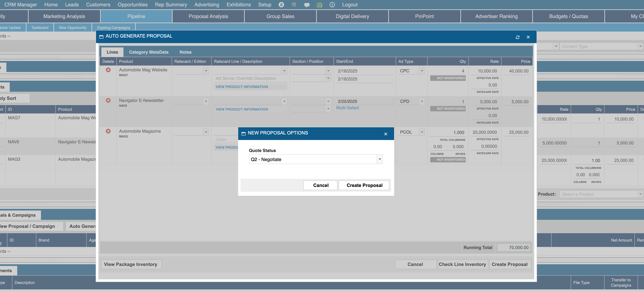Screen dimensions: 644x292
Task: Click the notification badge showing 8
Action: tap(281, 5)
